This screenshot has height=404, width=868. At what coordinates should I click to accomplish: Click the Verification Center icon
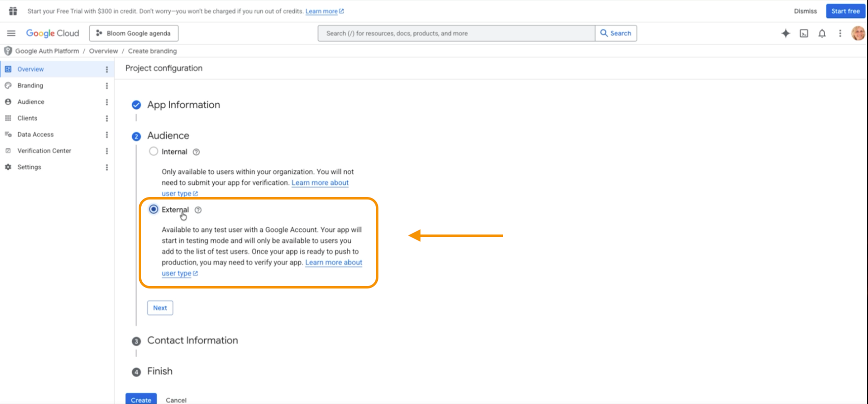click(8, 150)
